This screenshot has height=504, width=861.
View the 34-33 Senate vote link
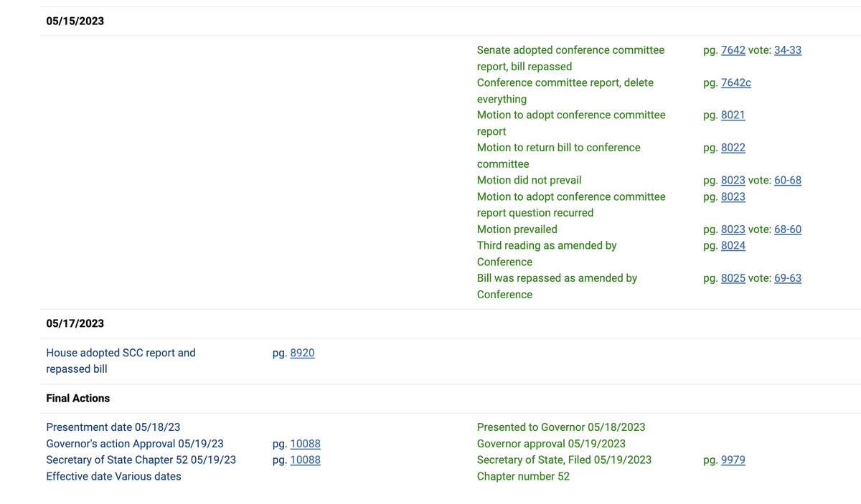pyautogui.click(x=788, y=50)
